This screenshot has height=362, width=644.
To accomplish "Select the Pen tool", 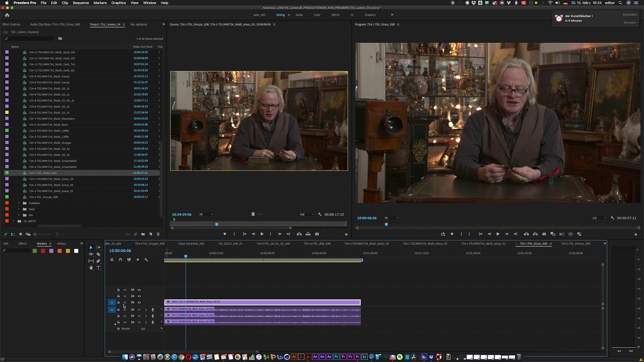I will (x=99, y=261).
